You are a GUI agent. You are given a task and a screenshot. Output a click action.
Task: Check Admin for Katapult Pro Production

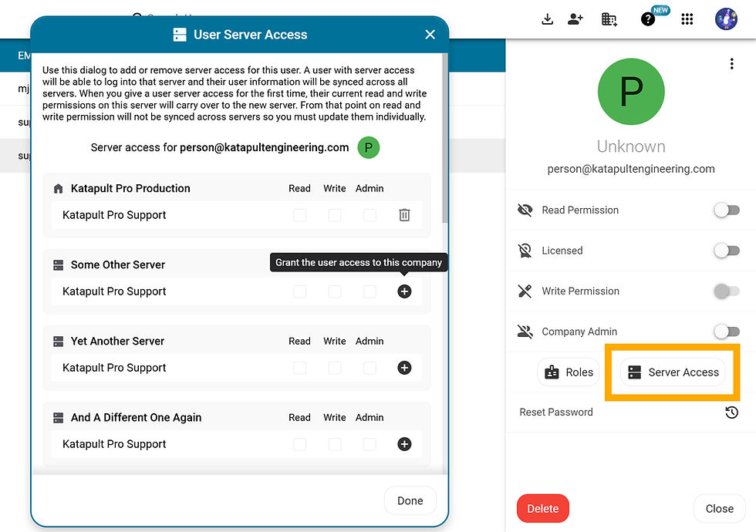coord(370,215)
